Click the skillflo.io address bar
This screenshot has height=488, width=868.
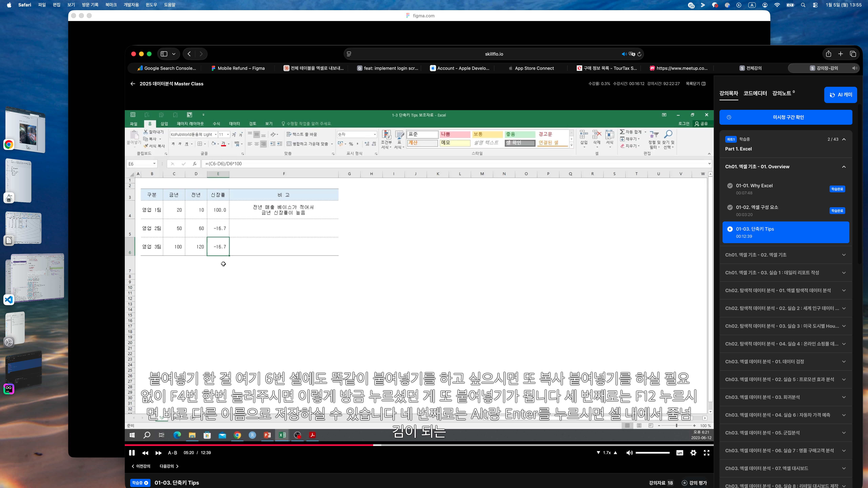click(x=494, y=54)
